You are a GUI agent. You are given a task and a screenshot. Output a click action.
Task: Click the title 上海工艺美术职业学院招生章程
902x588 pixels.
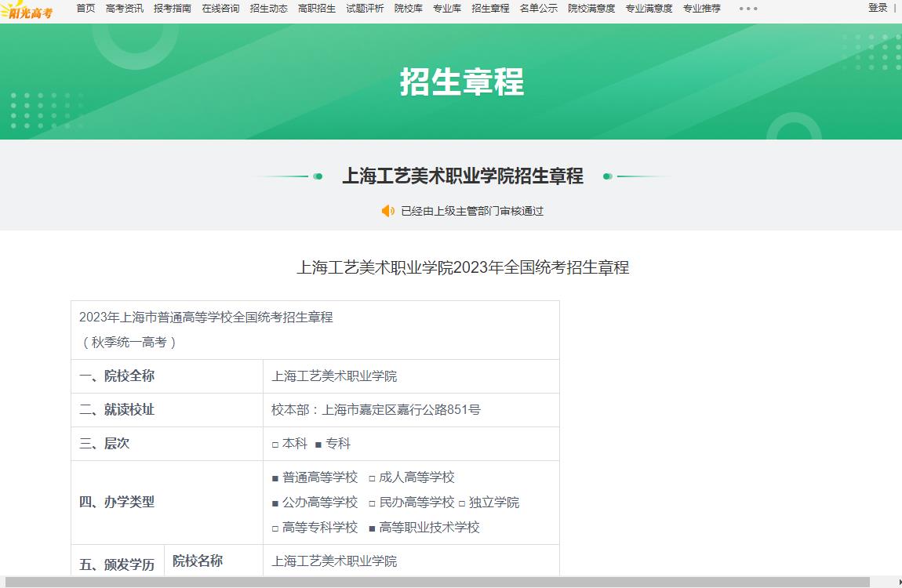coord(463,176)
